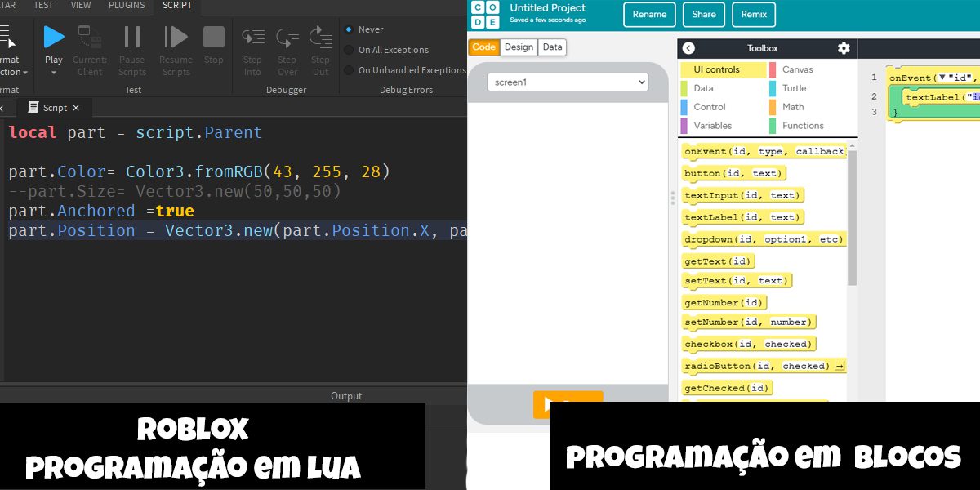The height and width of the screenshot is (490, 980).
Task: Click the onEvent(id, type, callback) toolbox block
Action: coord(764,151)
